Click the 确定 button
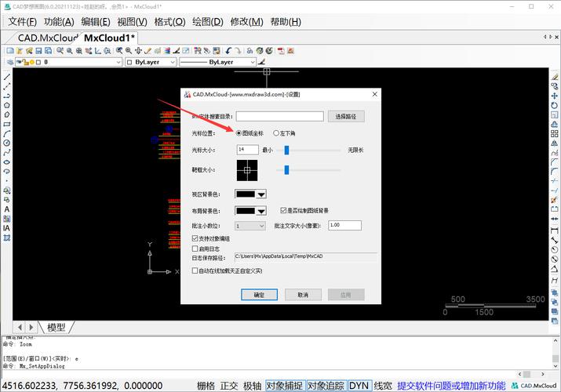 click(259, 295)
